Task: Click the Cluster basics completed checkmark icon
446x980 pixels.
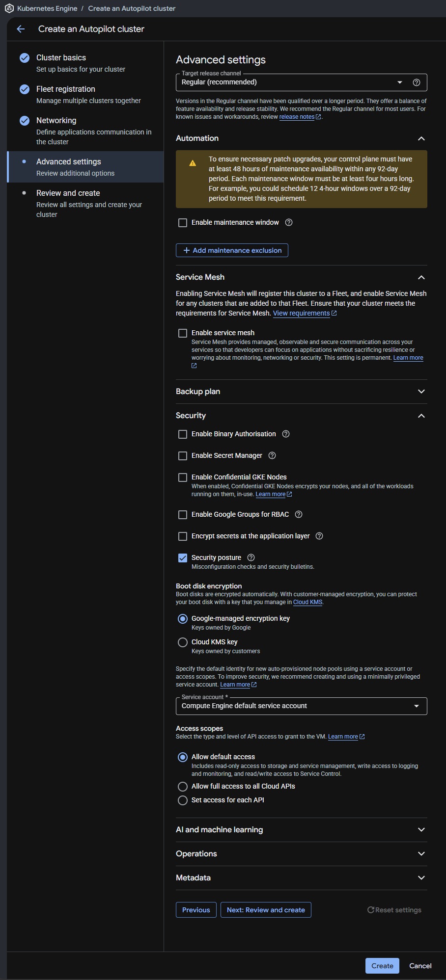Action: pyautogui.click(x=25, y=58)
